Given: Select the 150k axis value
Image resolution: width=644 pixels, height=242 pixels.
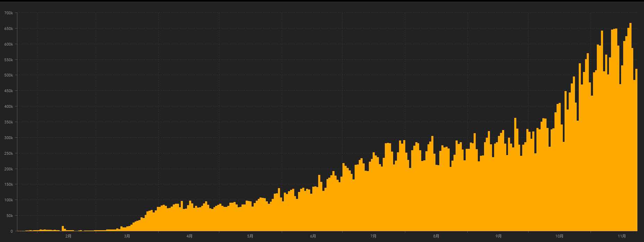Looking at the screenshot, I should [9, 184].
